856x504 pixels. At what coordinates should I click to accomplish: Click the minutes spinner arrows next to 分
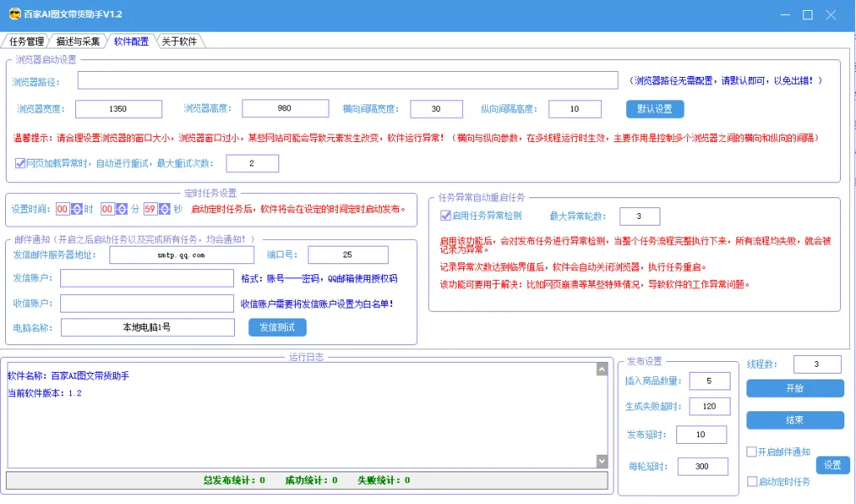[x=122, y=209]
